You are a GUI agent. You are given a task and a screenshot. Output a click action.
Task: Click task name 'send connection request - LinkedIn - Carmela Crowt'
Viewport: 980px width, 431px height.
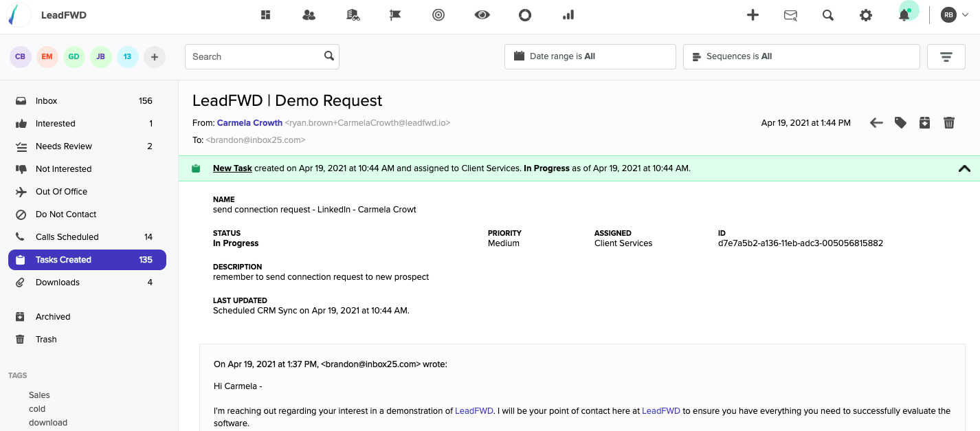point(315,210)
